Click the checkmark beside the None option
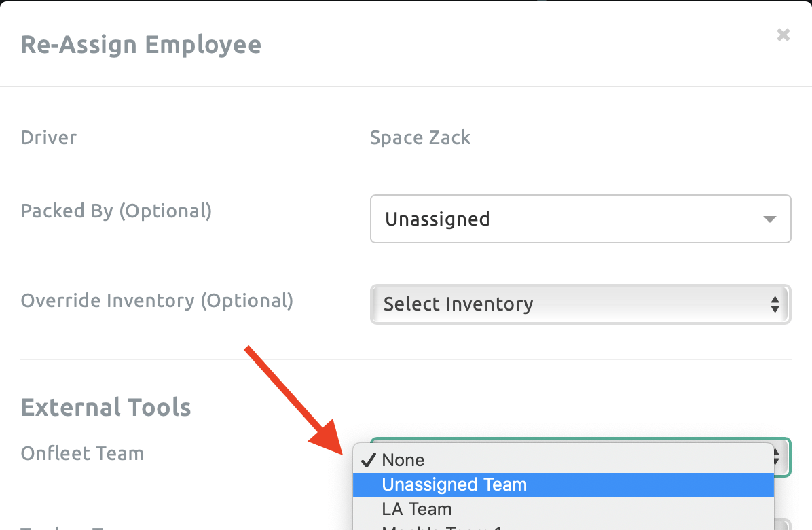The image size is (812, 530). click(x=368, y=460)
